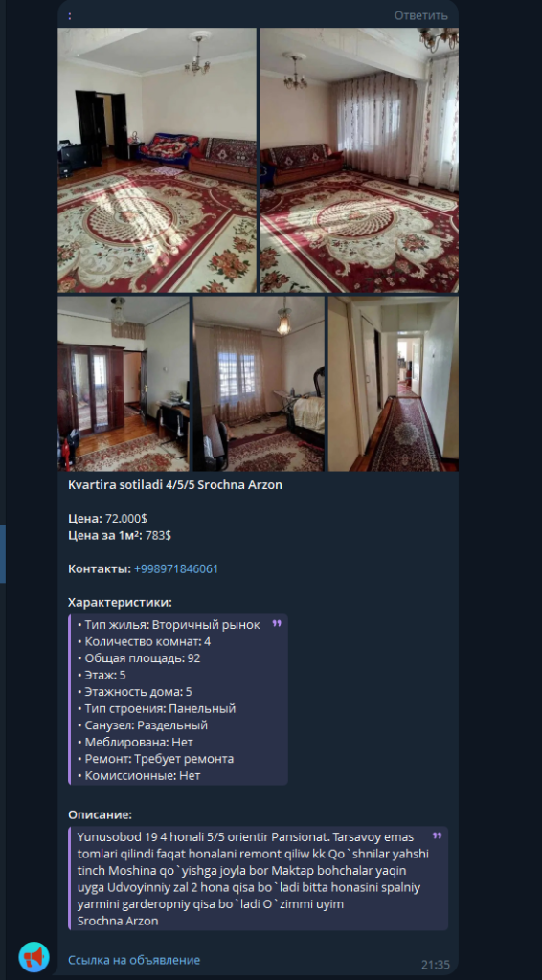
Task: Open bedroom photo with window curtain
Action: pos(259,384)
